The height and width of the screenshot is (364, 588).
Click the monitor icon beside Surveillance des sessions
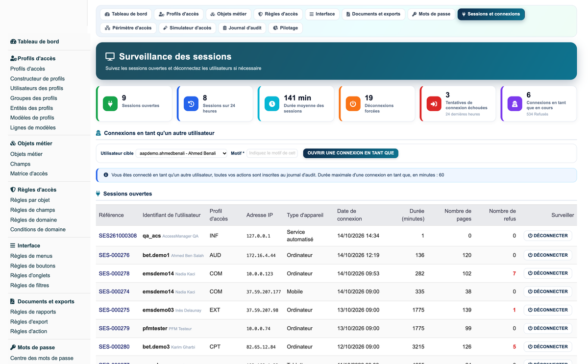[110, 57]
